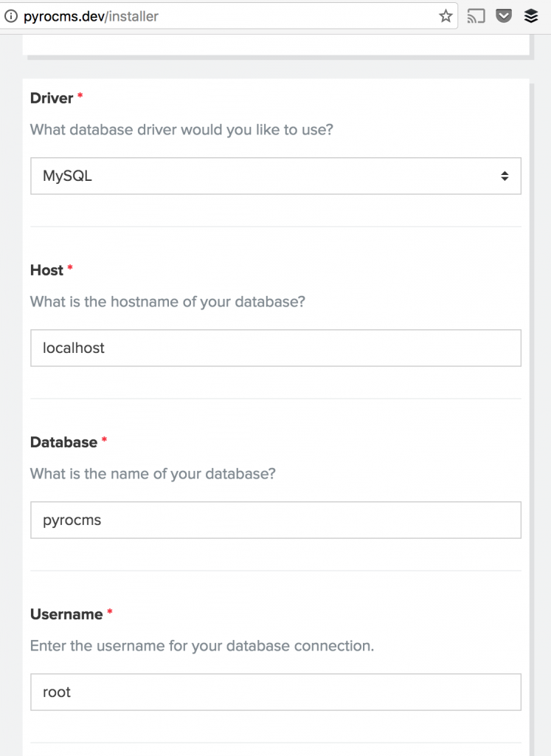Click the Username field label

[x=66, y=614]
